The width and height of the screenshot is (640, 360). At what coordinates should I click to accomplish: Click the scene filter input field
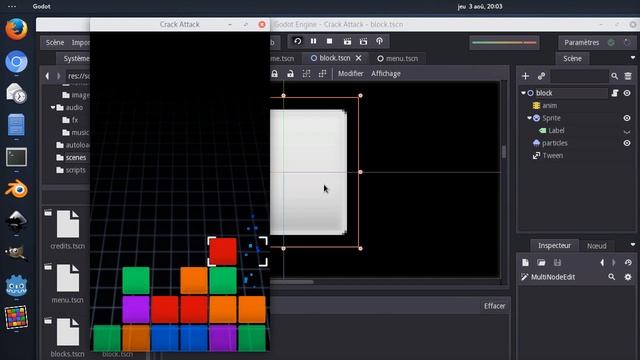(x=579, y=76)
